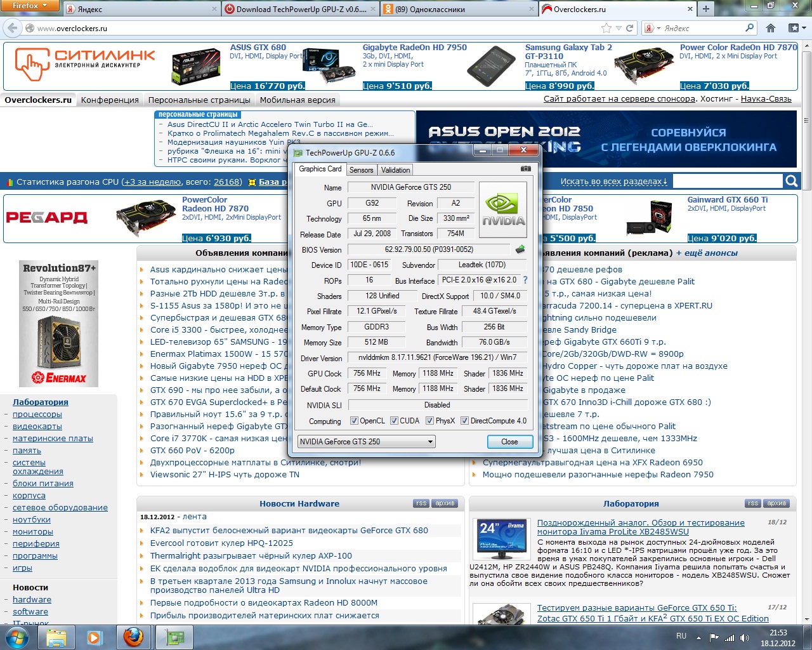Screen dimensions: 812x650
Task: Toggle the OpenCL checkbox
Action: point(354,420)
